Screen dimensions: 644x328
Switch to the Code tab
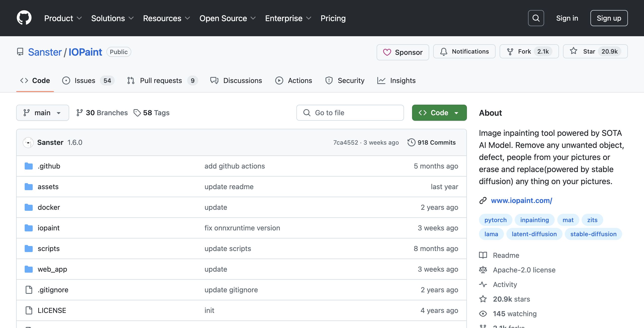(x=35, y=80)
